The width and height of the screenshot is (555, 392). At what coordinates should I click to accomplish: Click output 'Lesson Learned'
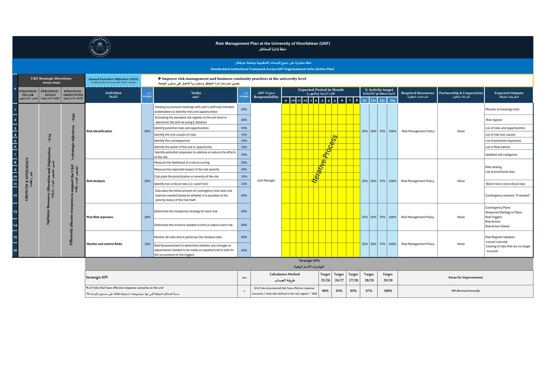tap(496, 242)
